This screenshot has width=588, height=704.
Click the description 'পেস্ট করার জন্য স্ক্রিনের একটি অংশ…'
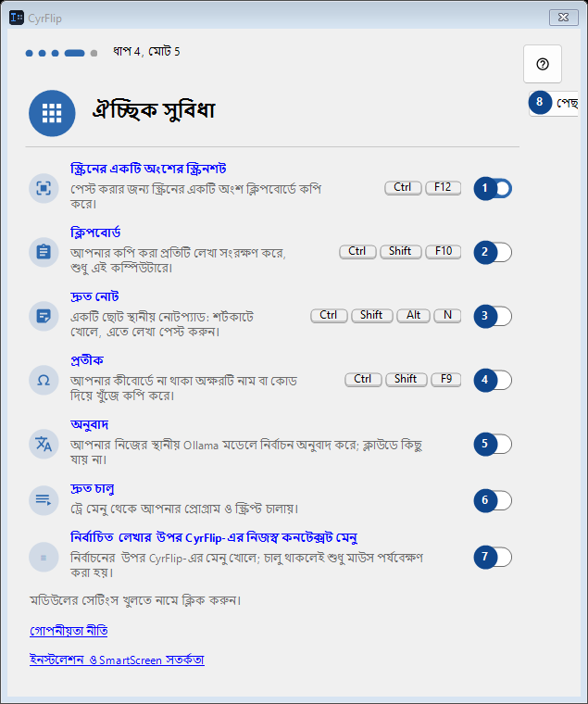(x=195, y=196)
